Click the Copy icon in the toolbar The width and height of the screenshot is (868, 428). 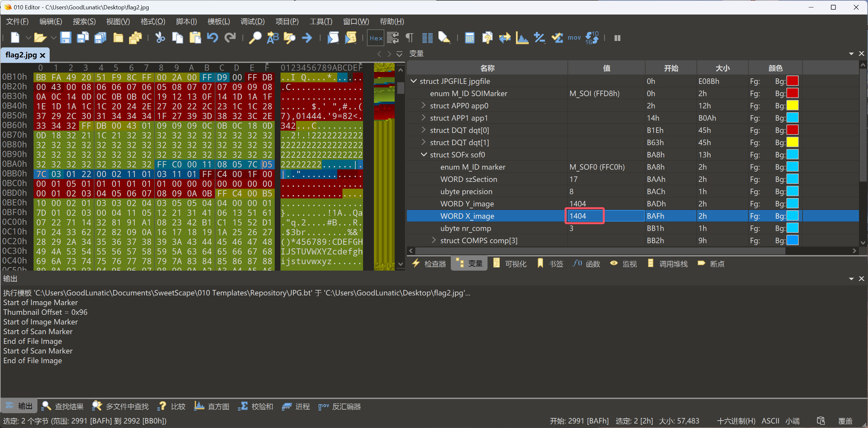(x=177, y=38)
